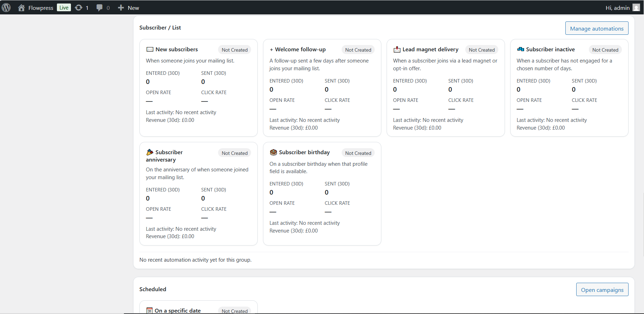Click the plus icon beside New

[x=121, y=8]
